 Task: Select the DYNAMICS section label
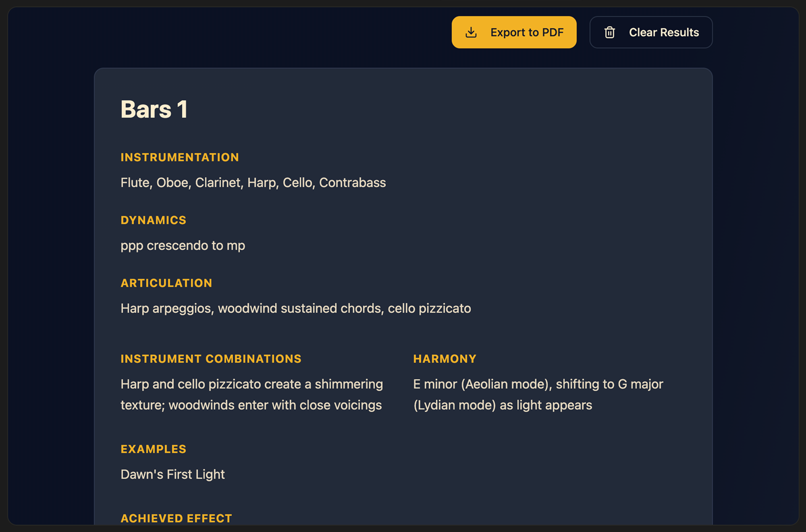(x=153, y=220)
